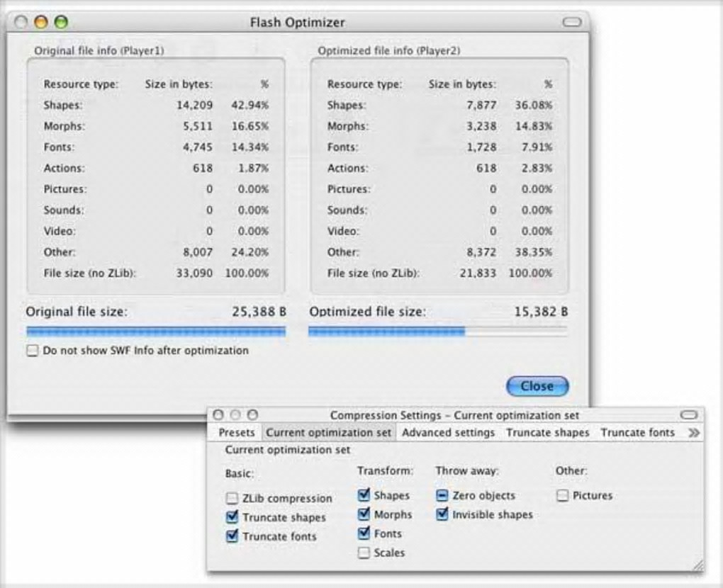Click the Original file size progress bar
Image resolution: width=723 pixels, height=588 pixels.
point(156,332)
